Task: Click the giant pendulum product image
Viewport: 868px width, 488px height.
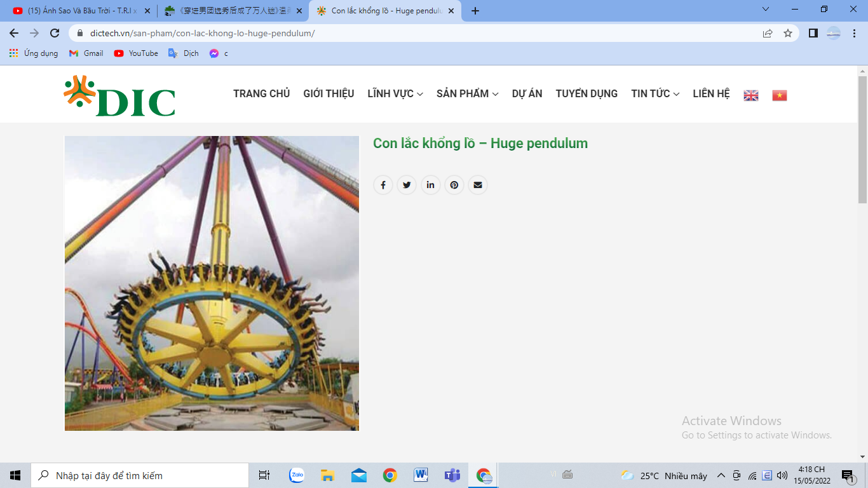Action: click(212, 283)
